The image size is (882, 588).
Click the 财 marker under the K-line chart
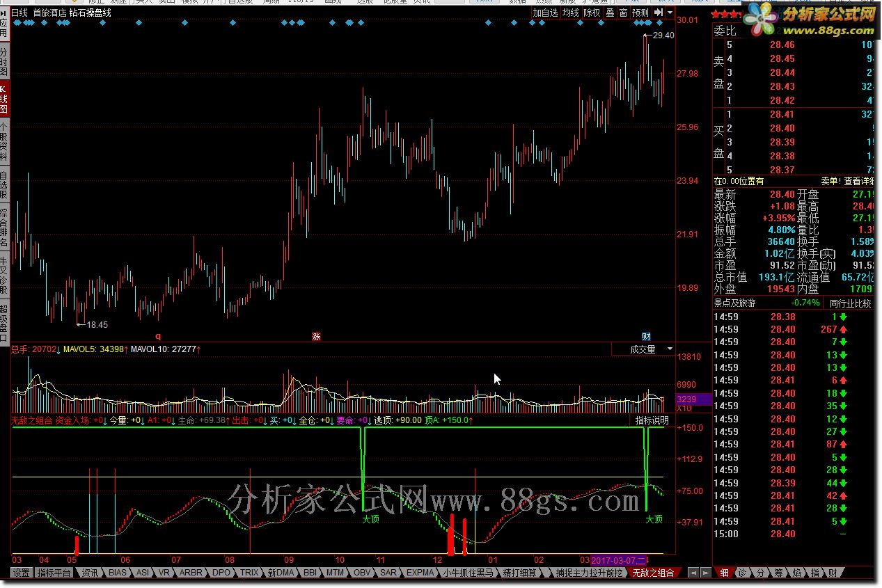pos(646,336)
